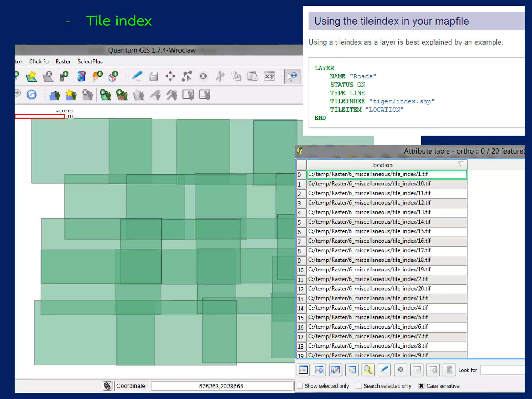Click the GRASS close mapset icon
Image resolution: width=532 pixels, height=399 pixels.
pos(88,95)
